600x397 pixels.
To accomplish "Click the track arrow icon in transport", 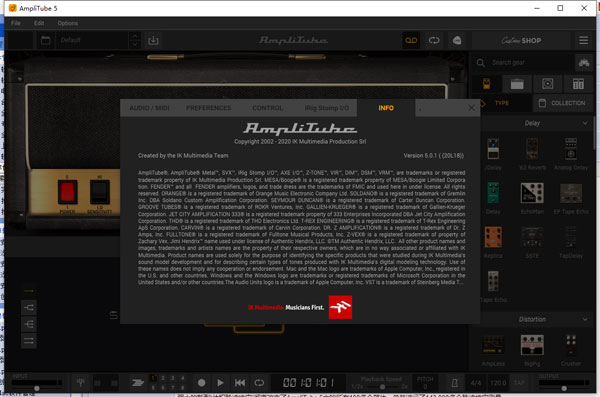I will (x=138, y=382).
